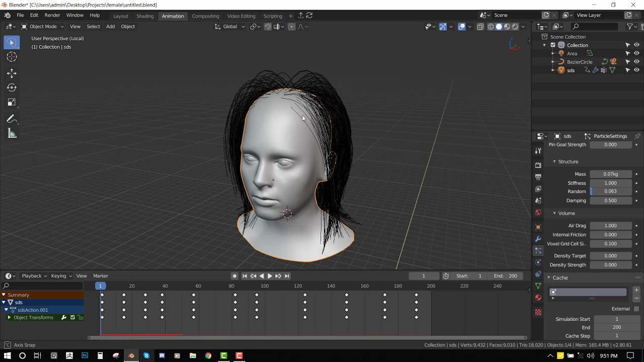Add a new cache with plus button
644x362 pixels.
tap(636, 290)
